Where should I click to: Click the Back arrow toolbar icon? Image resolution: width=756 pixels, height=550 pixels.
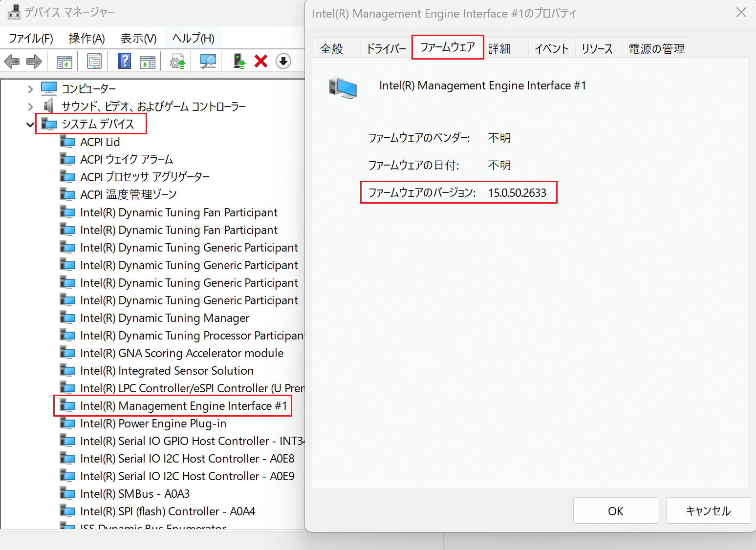click(x=12, y=62)
